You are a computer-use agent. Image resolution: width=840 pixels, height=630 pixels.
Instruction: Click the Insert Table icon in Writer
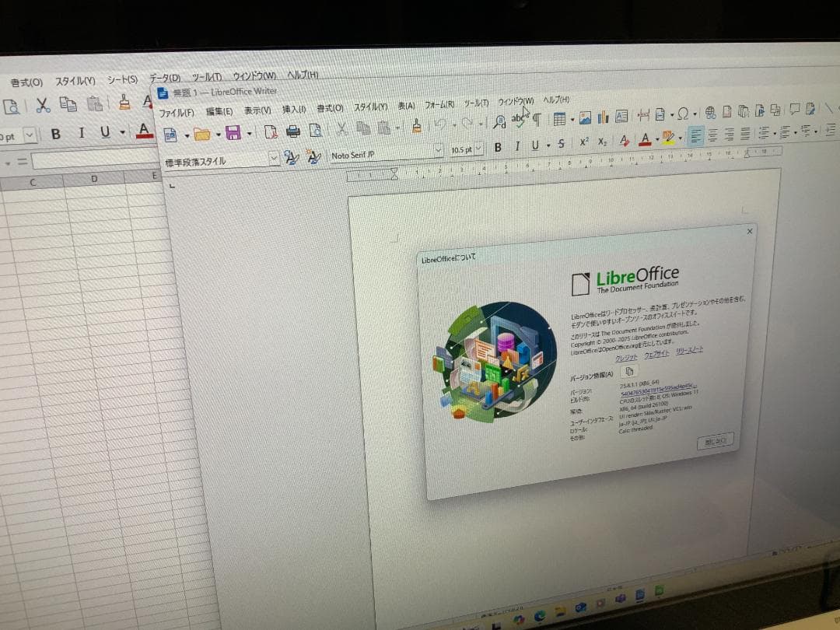558,119
